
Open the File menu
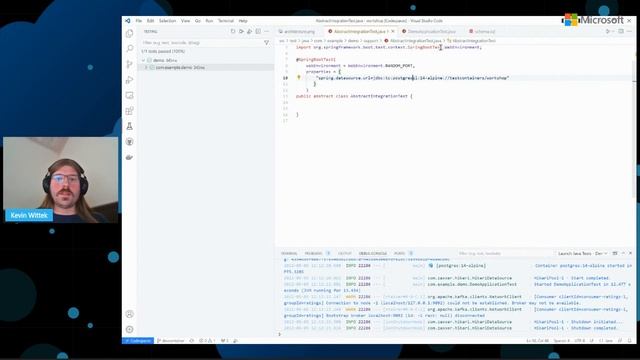tap(139, 20)
